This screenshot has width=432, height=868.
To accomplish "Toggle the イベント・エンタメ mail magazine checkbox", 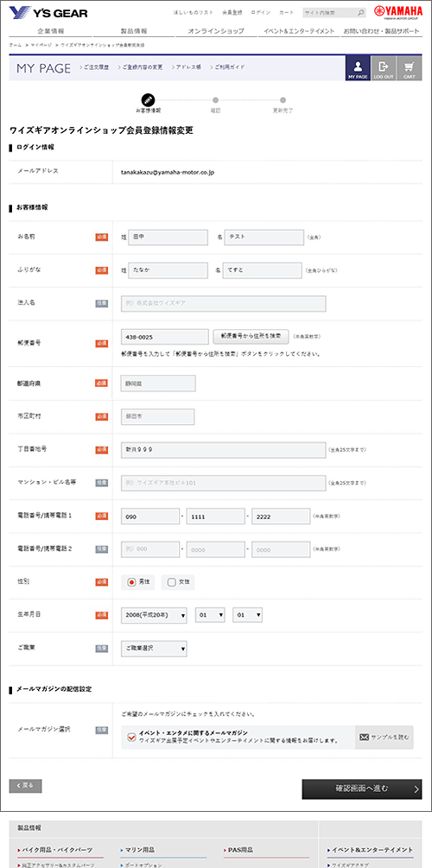I will [131, 737].
